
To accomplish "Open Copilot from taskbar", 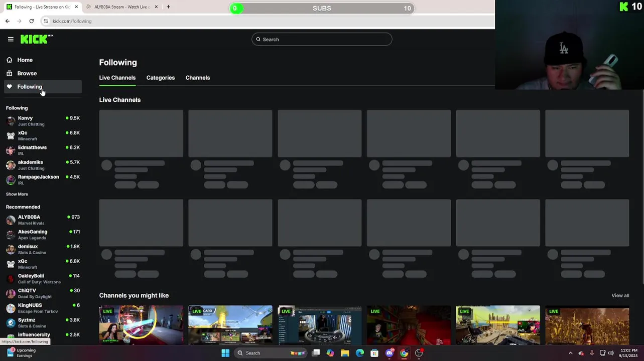I will pyautogui.click(x=330, y=353).
